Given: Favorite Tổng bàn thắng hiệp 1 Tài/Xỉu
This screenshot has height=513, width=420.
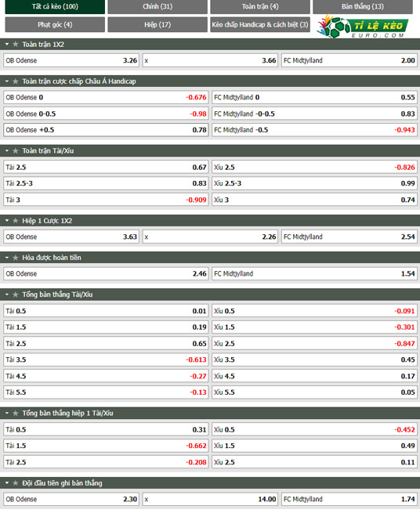Looking at the screenshot, I should tap(15, 414).
